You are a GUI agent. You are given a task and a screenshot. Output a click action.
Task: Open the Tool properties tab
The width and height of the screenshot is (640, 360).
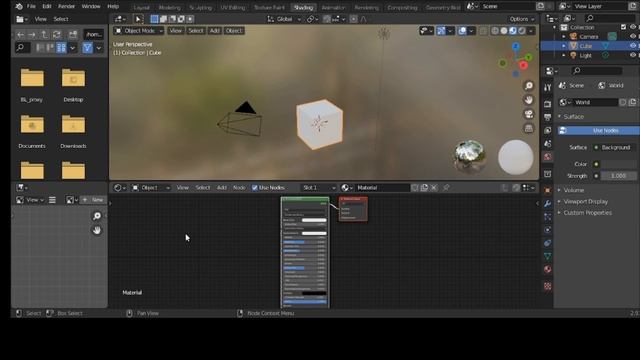547,88
